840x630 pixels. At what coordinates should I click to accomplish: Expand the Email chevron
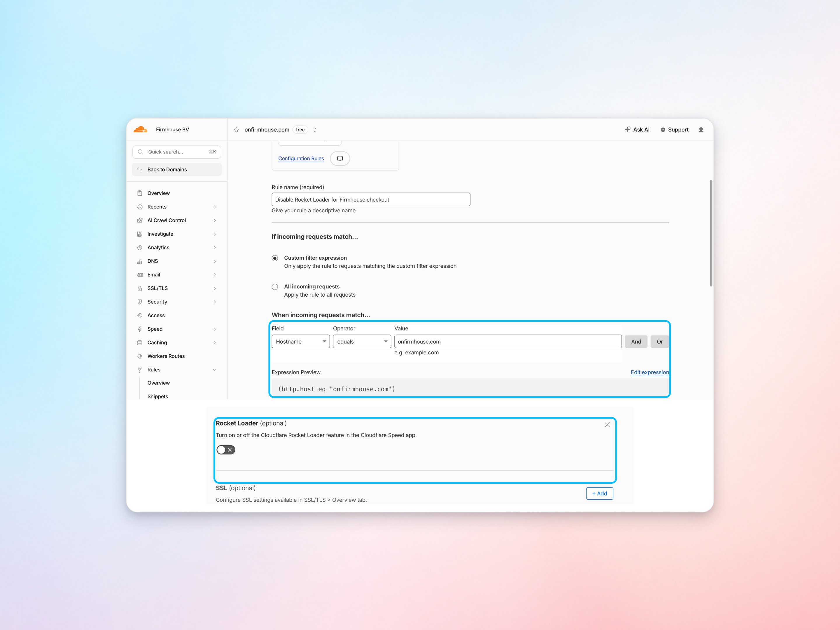215,275
